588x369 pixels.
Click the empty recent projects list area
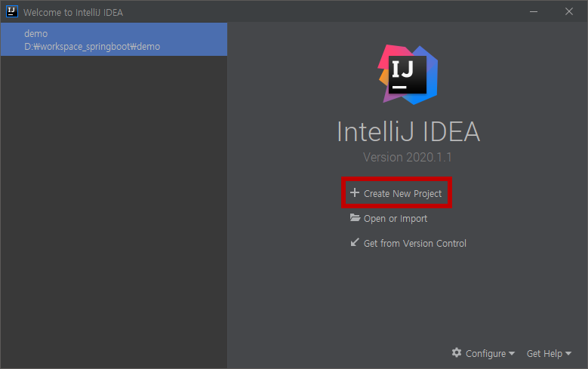pos(114,212)
